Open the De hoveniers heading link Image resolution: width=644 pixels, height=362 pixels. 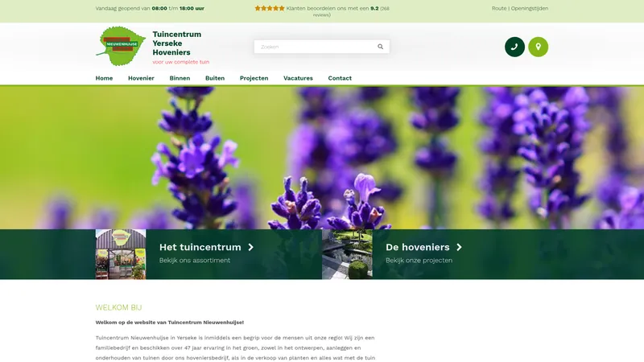coord(417,247)
